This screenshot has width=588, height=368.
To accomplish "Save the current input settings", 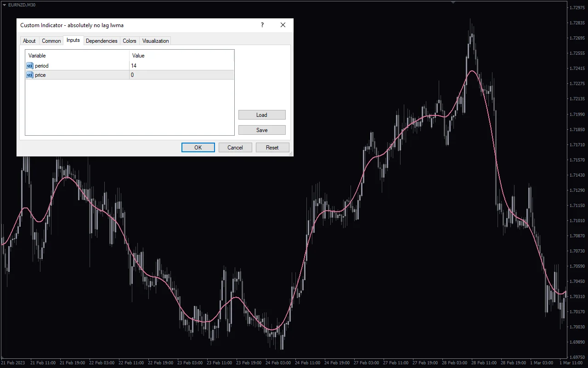I will pyautogui.click(x=262, y=130).
